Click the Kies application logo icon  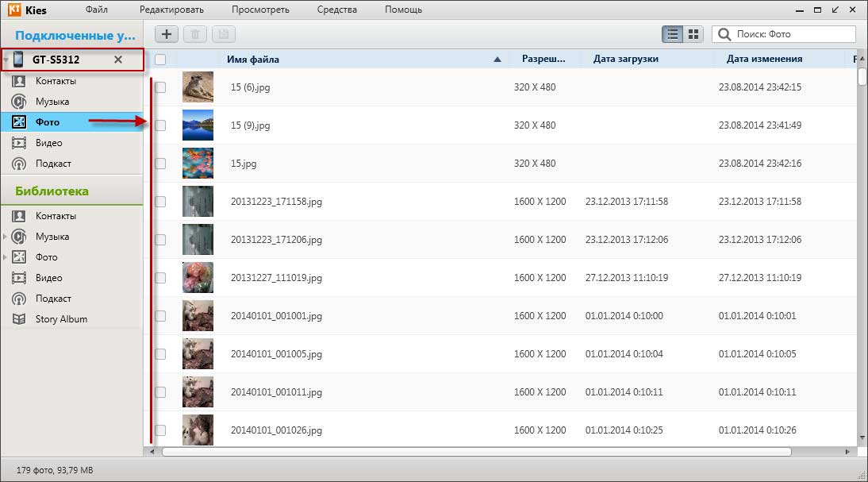click(14, 10)
